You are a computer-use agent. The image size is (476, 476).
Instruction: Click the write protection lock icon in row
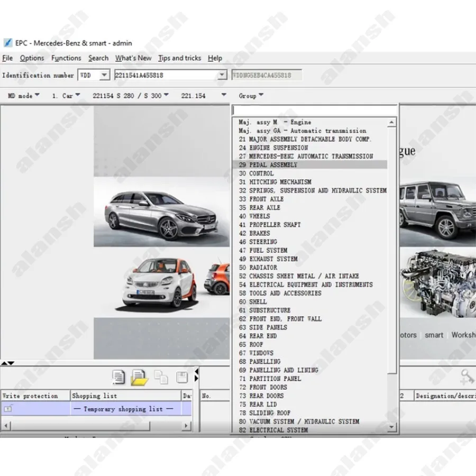8,409
